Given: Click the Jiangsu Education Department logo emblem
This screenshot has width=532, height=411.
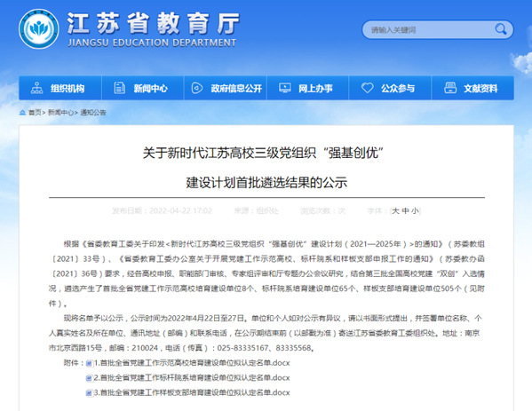Looking at the screenshot, I should tap(39, 29).
